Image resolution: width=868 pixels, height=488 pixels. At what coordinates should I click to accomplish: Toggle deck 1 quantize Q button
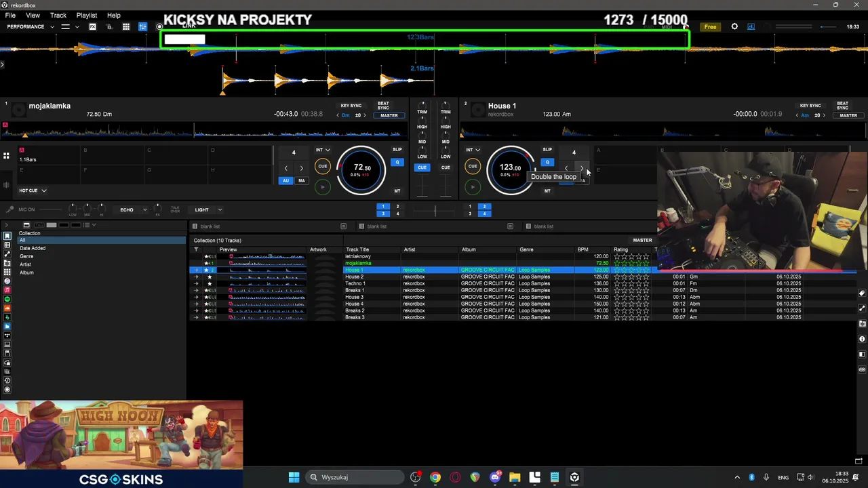pos(397,162)
